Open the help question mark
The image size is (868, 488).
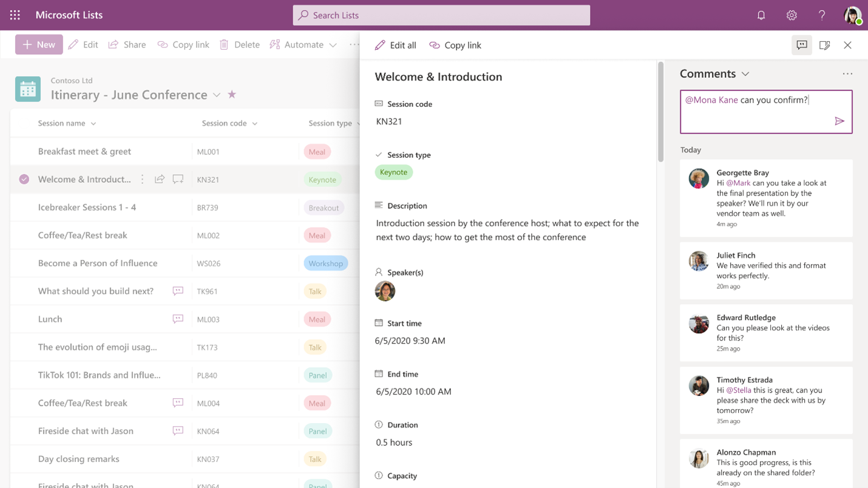point(822,15)
